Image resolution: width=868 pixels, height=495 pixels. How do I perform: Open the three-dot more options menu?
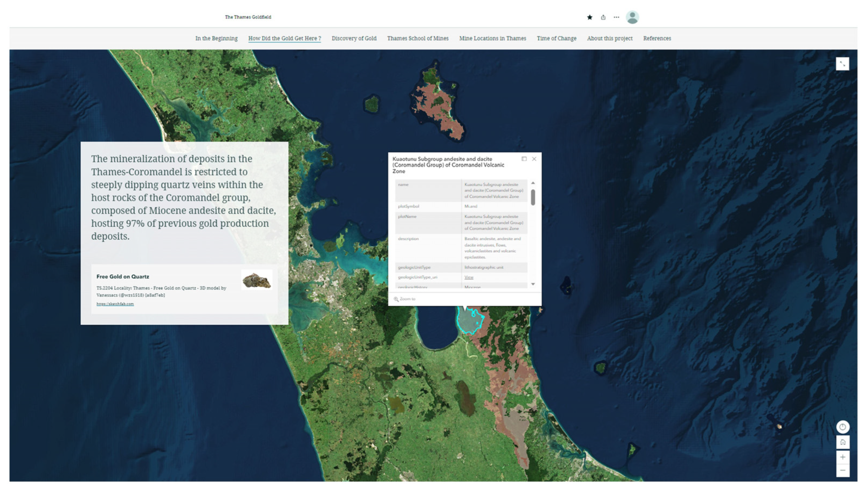click(x=617, y=17)
